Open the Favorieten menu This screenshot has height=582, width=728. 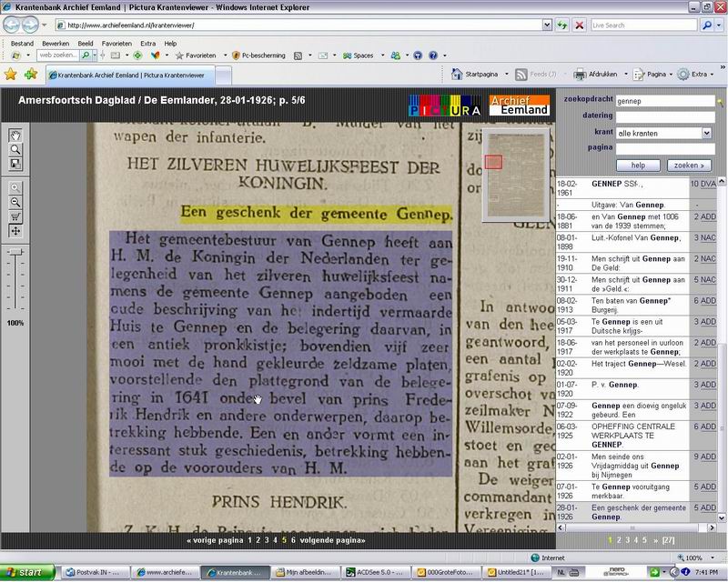click(x=116, y=43)
